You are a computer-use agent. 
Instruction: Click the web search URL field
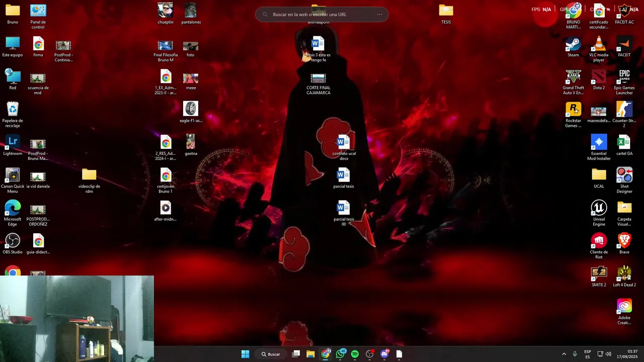322,14
